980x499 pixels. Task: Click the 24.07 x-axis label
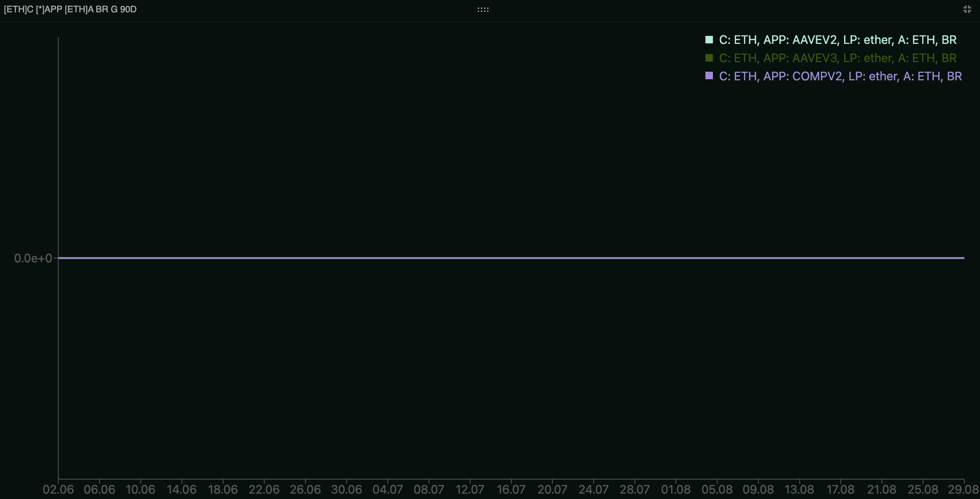click(593, 489)
